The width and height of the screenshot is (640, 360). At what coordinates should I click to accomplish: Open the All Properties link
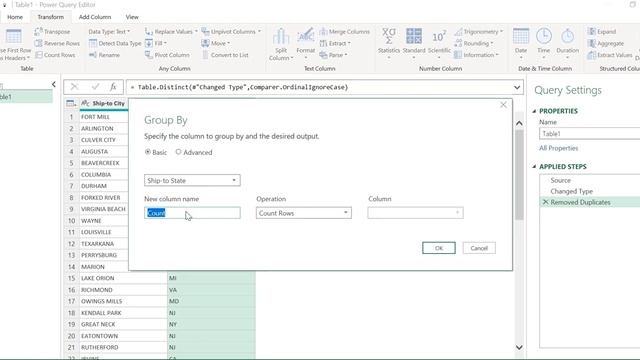pos(558,148)
